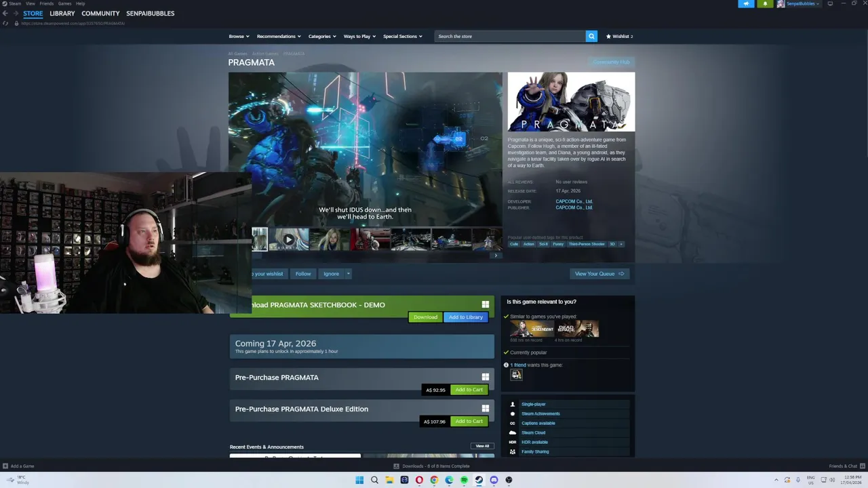Click the Ignore button
Image resolution: width=868 pixels, height=488 pixels.
coord(331,274)
